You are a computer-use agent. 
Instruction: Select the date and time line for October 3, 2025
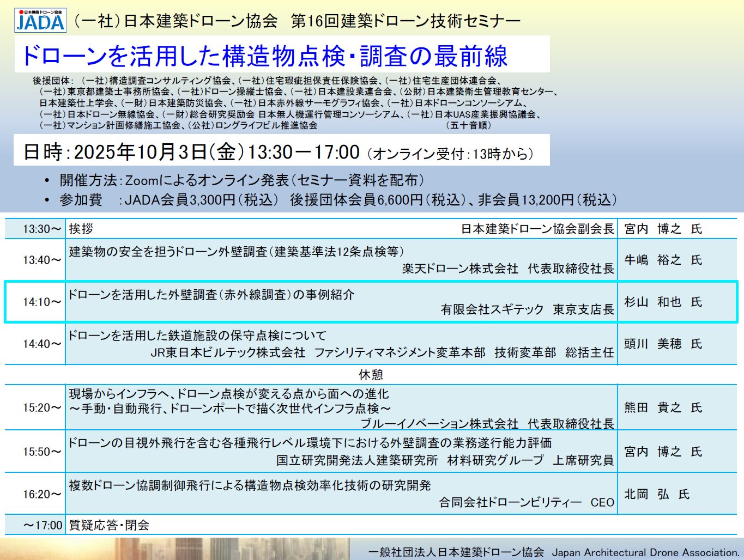[x=278, y=152]
